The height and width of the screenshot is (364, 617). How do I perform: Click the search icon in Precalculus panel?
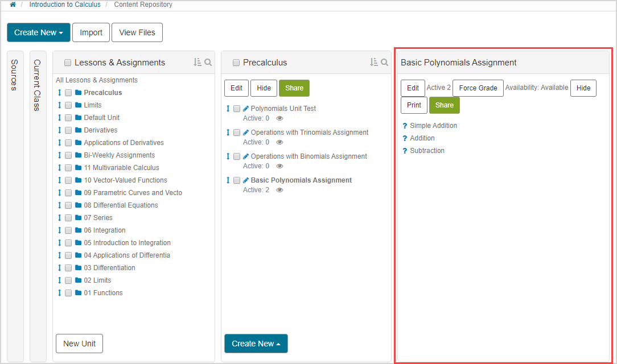[385, 63]
